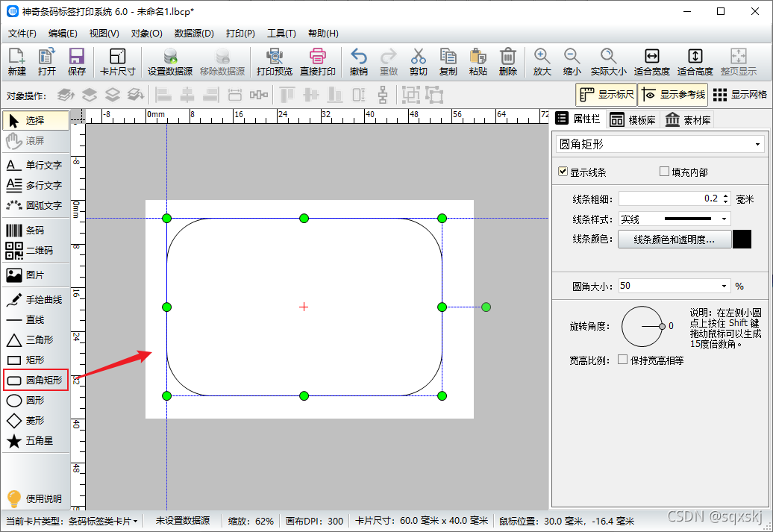Click 适合高度 fit height icon

tap(695, 62)
